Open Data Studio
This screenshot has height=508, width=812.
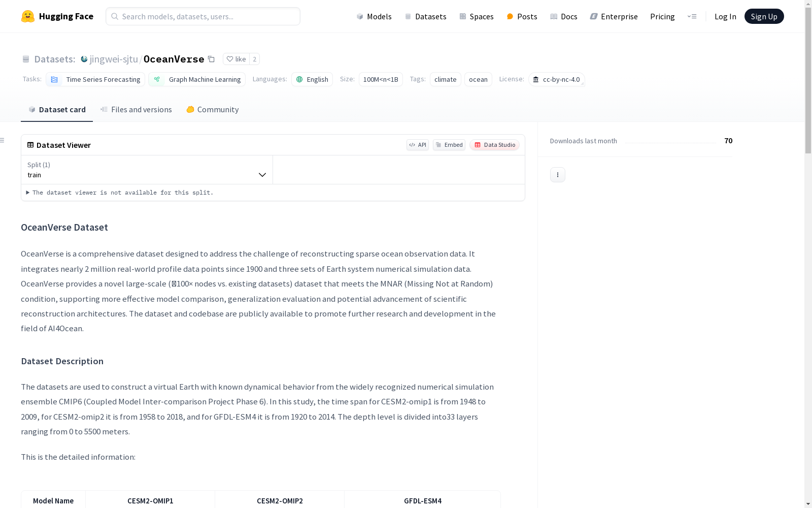tap(494, 145)
